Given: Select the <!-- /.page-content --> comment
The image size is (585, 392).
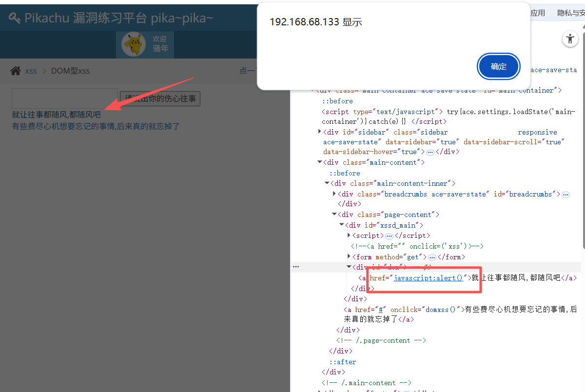Looking at the screenshot, I should 381,340.
